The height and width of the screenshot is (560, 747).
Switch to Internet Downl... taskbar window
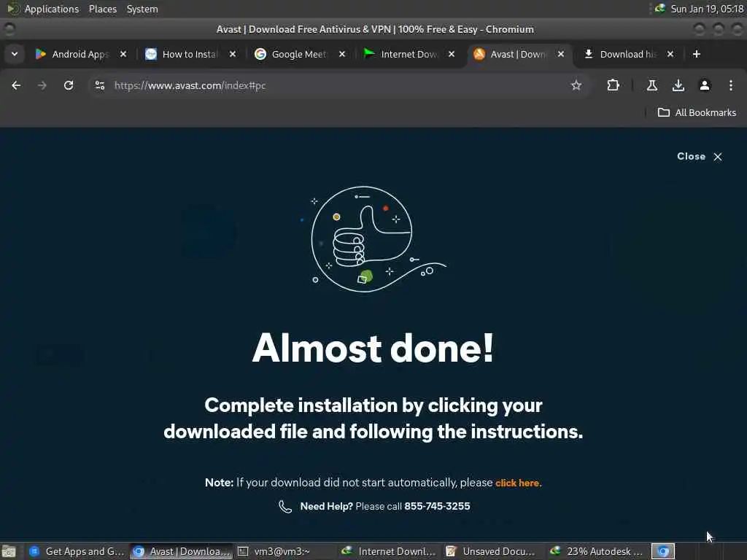click(390, 551)
